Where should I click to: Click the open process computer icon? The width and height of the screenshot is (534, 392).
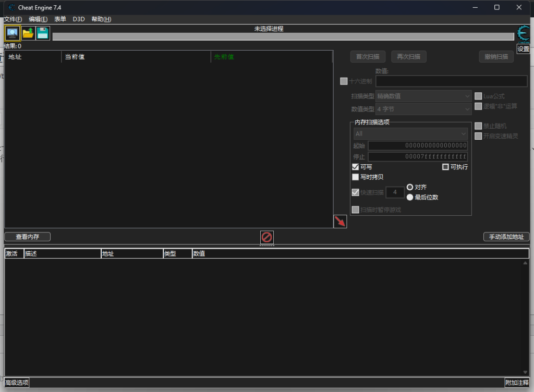[x=13, y=33]
